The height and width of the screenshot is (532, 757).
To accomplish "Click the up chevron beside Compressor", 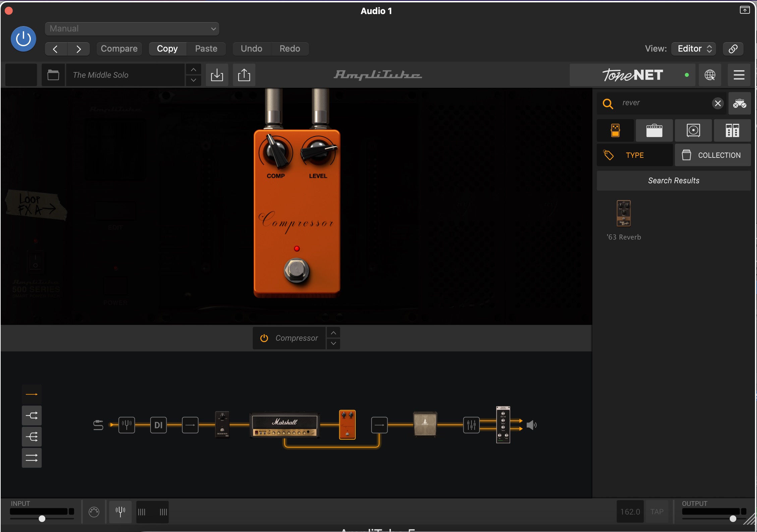I will coord(333,333).
